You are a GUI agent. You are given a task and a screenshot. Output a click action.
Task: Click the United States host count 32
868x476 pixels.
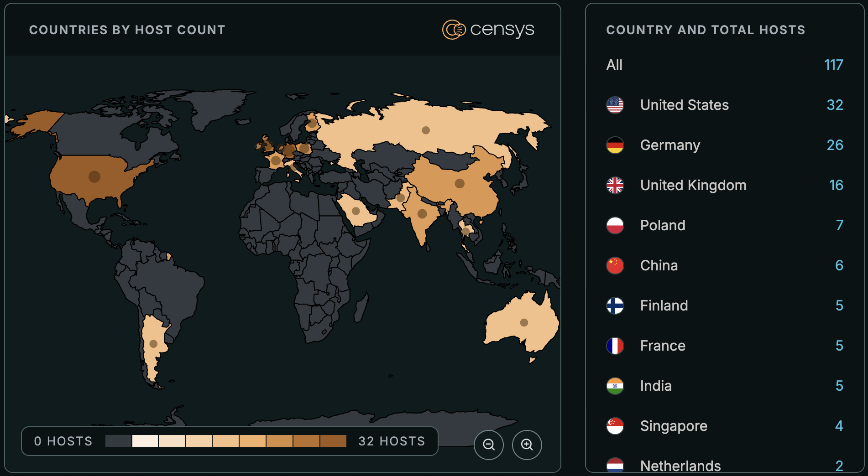pos(835,105)
